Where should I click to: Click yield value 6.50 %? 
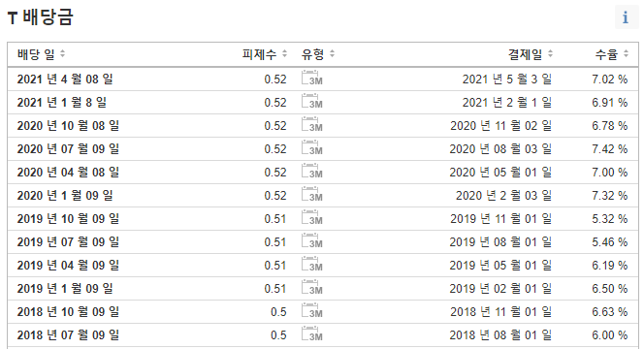(610, 289)
